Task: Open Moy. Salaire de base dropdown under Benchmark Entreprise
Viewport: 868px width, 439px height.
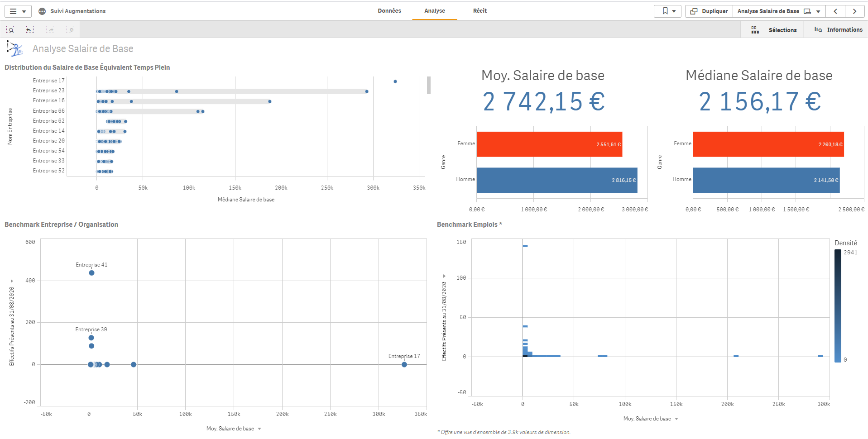Action: point(259,429)
